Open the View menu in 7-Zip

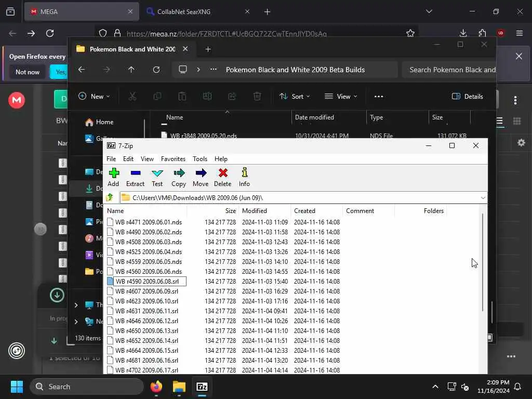(x=147, y=159)
